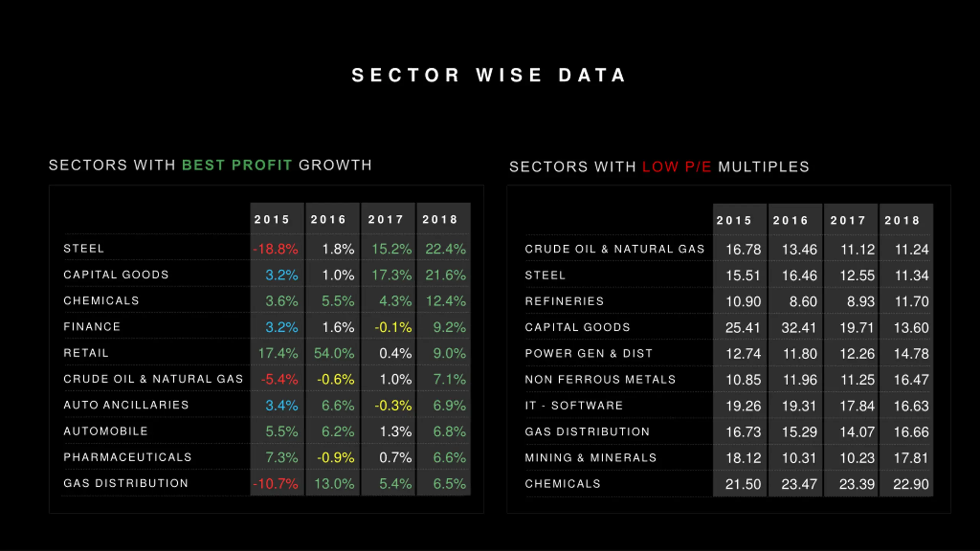Image resolution: width=980 pixels, height=551 pixels.
Task: Click the IT - SOFTWARE row label
Action: click(574, 406)
